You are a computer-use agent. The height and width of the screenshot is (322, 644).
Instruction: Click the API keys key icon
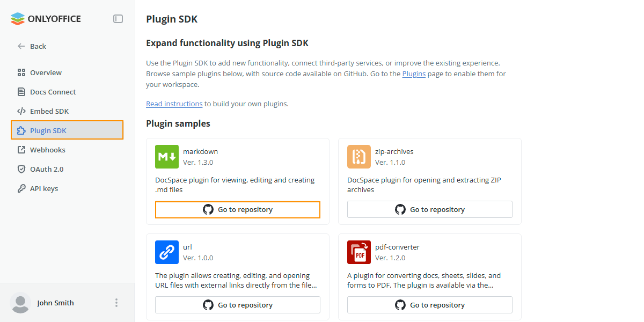(21, 188)
